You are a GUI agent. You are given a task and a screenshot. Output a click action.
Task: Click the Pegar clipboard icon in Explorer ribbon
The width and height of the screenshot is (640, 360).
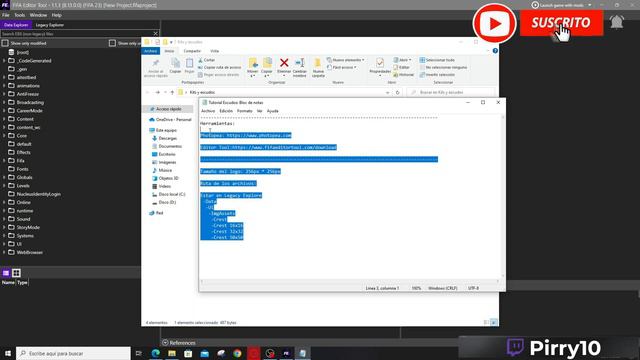[189, 63]
